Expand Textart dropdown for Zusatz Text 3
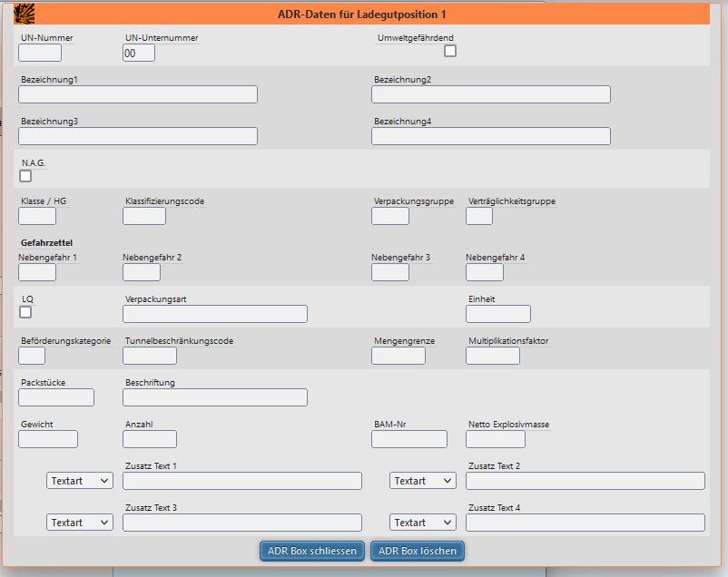728x577 pixels. [x=80, y=523]
